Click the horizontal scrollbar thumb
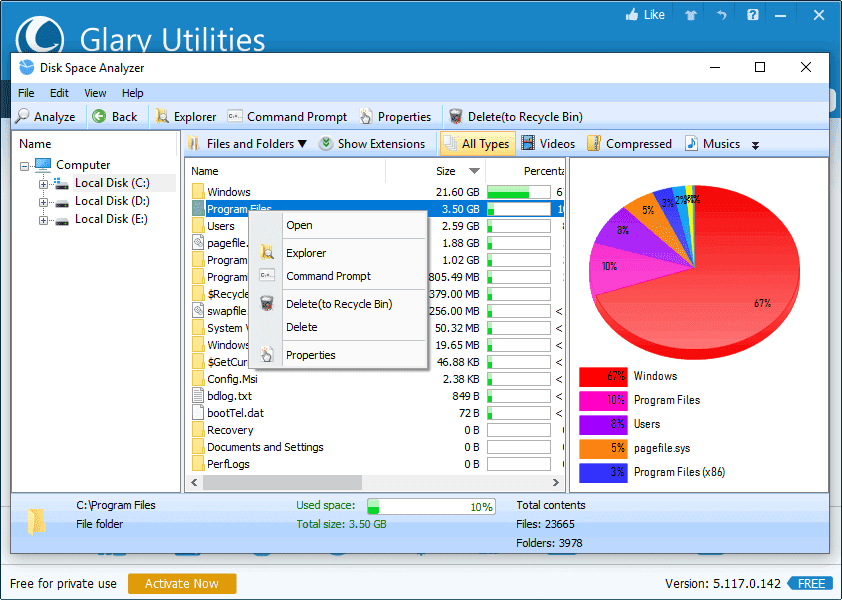 (282, 482)
